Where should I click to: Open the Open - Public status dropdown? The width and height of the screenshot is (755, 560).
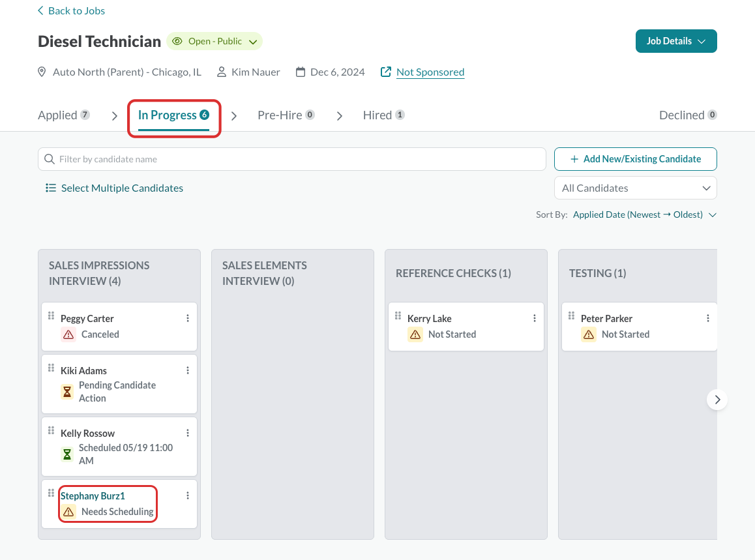click(x=215, y=42)
